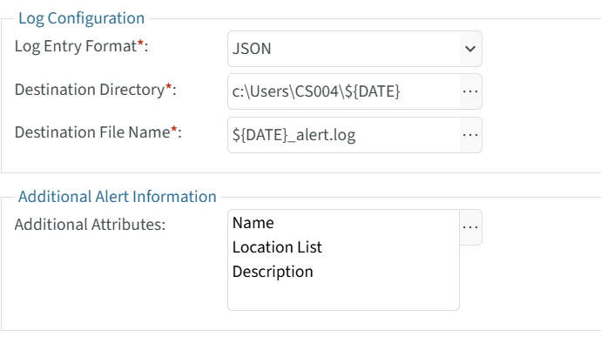
Task: Open the Log Entry Format dropdown
Action: (x=355, y=49)
